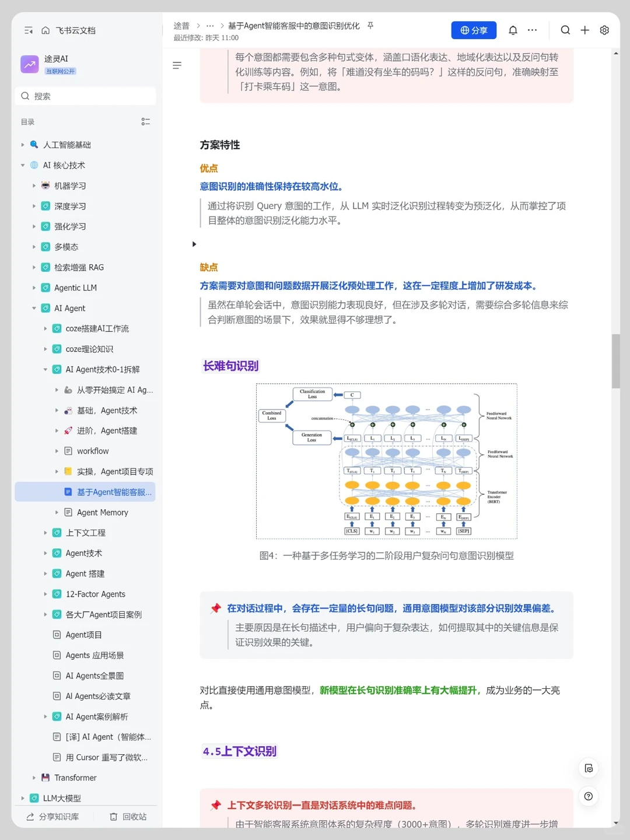The height and width of the screenshot is (840, 630).
Task: Open 用 Cursor 重写了微软 document
Action: tap(106, 757)
